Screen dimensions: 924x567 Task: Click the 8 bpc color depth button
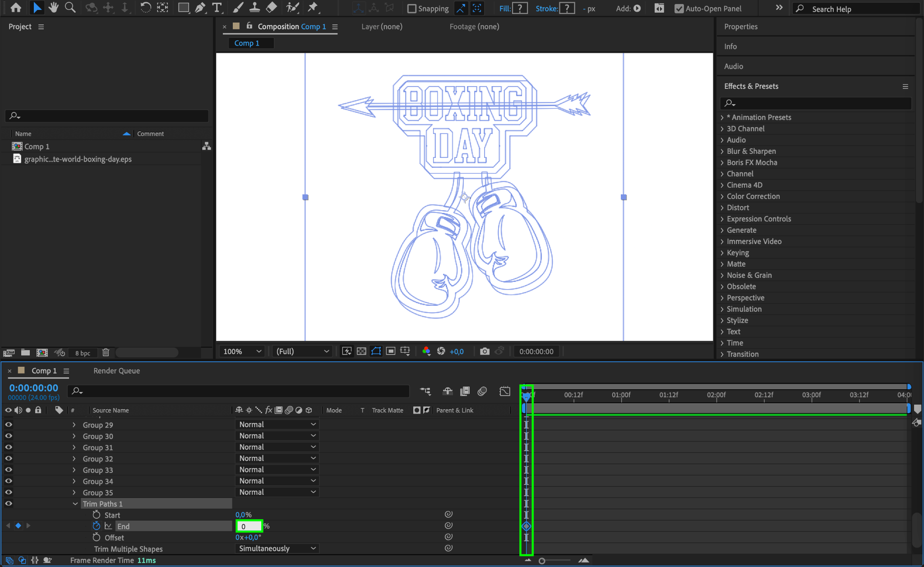coord(83,353)
